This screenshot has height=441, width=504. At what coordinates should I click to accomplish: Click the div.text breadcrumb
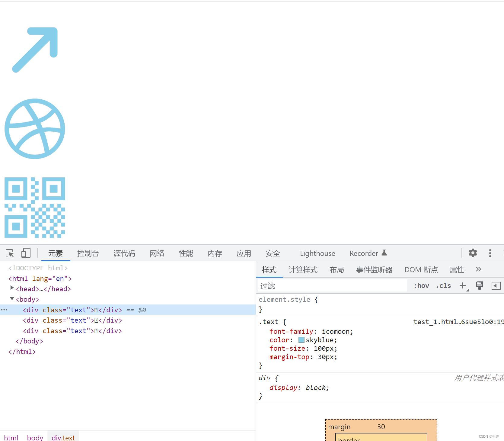click(63, 437)
